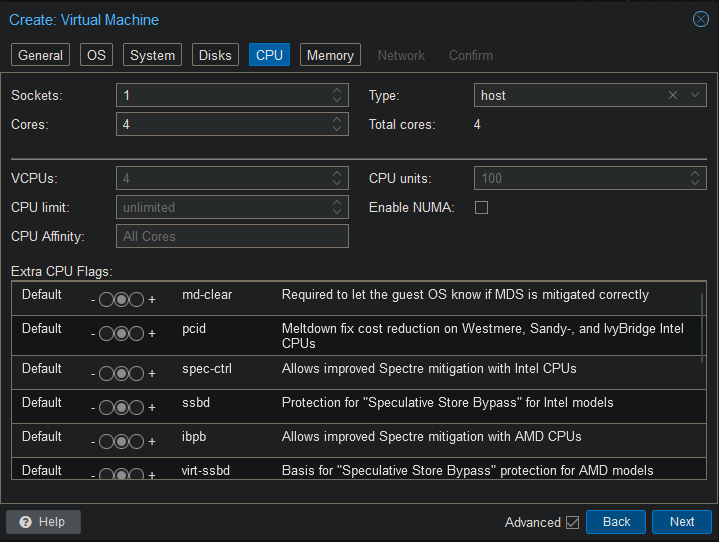The width and height of the screenshot is (719, 542).
Task: Set md-clear flag to on
Action: pyautogui.click(x=137, y=300)
